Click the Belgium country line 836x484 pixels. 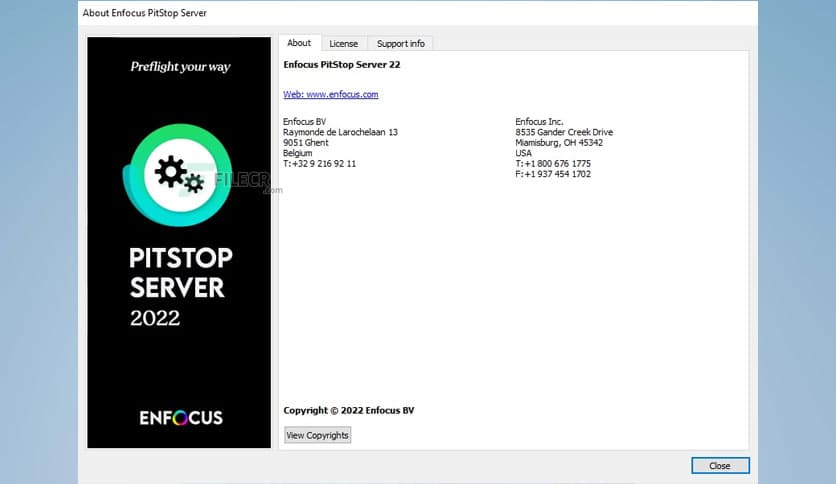tap(298, 153)
